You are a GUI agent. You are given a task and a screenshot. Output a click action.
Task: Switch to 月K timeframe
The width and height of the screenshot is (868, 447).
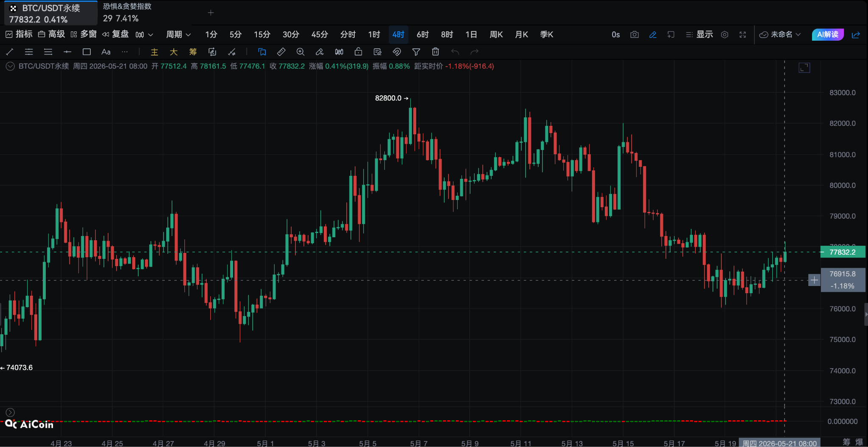click(x=521, y=34)
